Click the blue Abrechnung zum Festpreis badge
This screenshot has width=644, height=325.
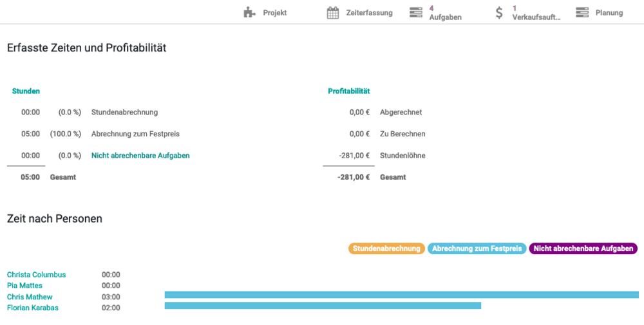coord(477,248)
